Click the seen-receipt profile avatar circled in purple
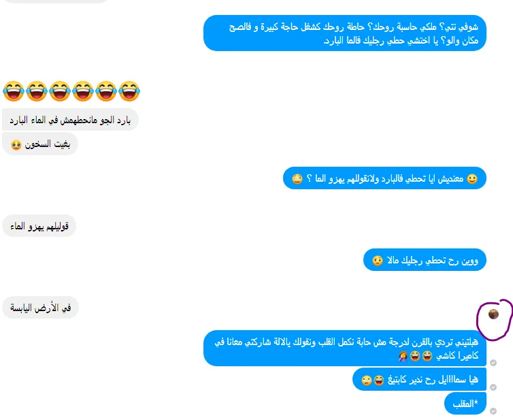Screen dimensions: 513x420 [x=493, y=314]
